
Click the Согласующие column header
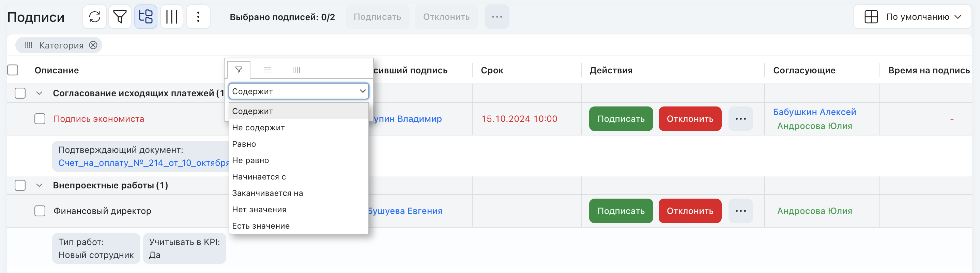[804, 70]
